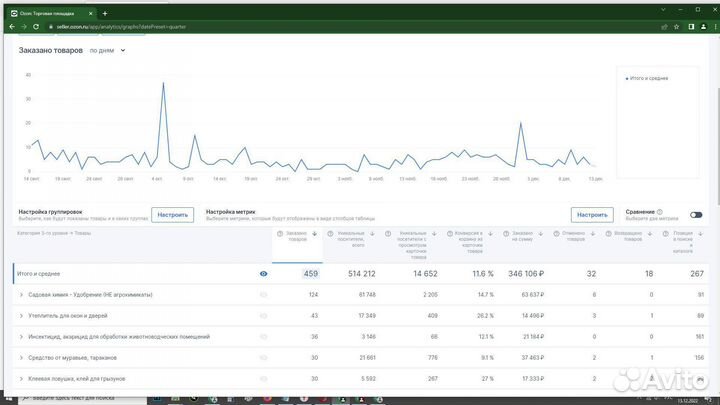Click 'Настроить' button for metrics settings

coord(592,215)
